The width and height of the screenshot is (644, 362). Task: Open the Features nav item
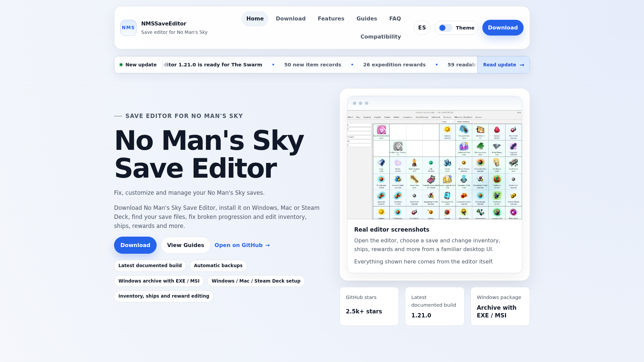[331, 19]
